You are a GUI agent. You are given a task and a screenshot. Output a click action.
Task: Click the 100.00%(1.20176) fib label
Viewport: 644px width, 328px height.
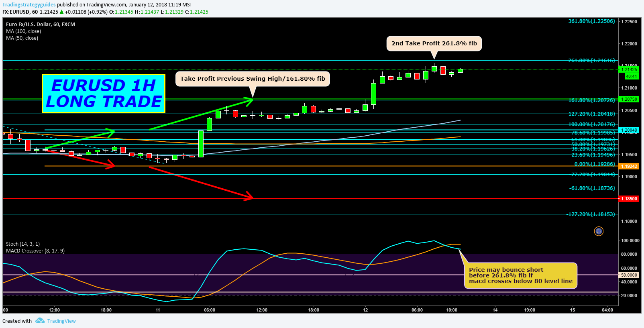tap(591, 124)
